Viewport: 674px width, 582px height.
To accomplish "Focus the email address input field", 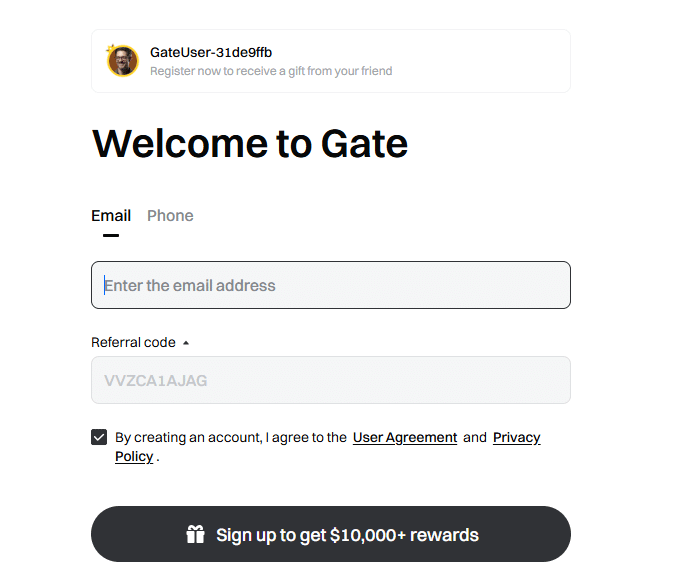I will click(x=331, y=285).
